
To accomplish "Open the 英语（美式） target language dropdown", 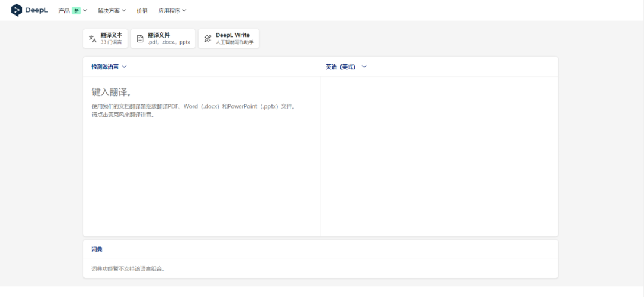I will (346, 67).
